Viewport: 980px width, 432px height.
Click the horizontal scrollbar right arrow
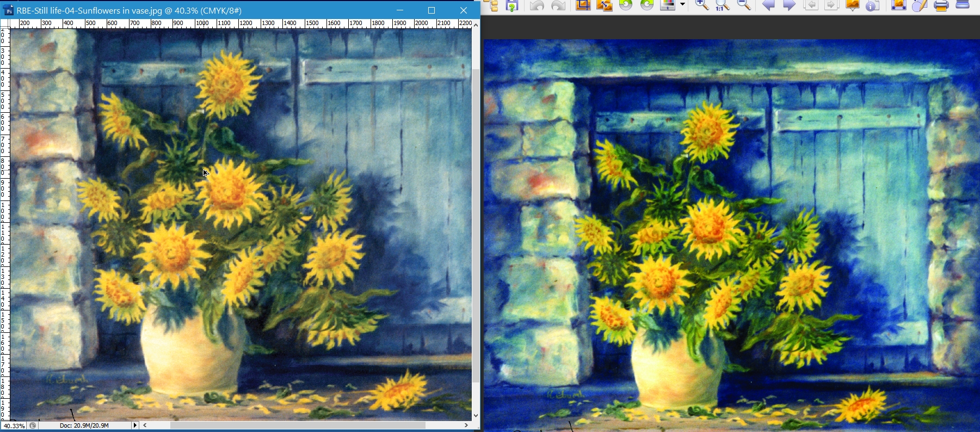click(466, 425)
